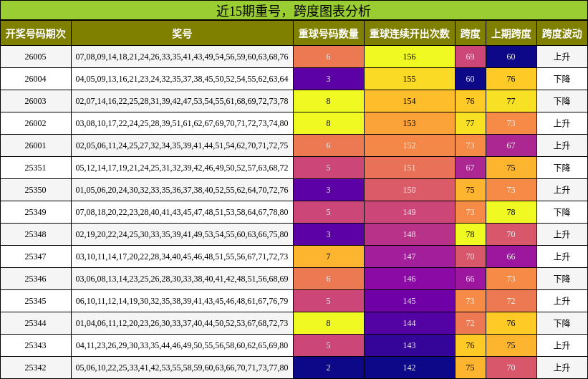Viewport: 588px width, 379px height.
Task: Click the winning numbers of period 25345
Action: pos(182,301)
